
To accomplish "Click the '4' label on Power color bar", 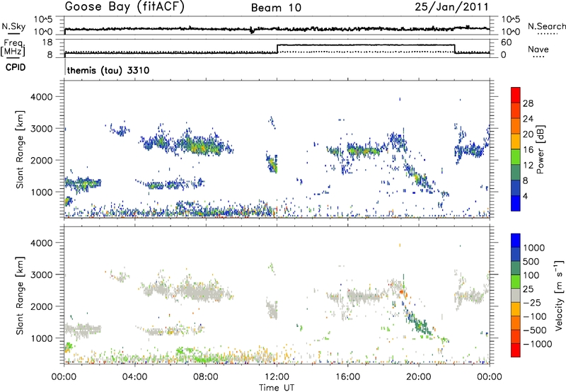I will (525, 196).
